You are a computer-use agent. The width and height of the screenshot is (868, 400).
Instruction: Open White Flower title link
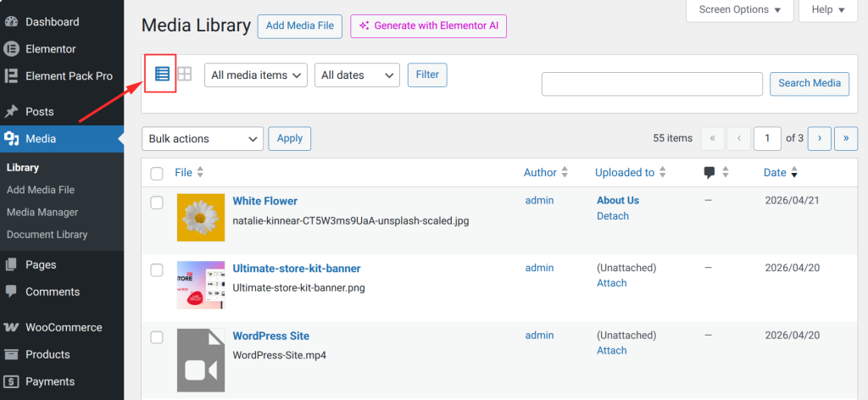(x=265, y=201)
